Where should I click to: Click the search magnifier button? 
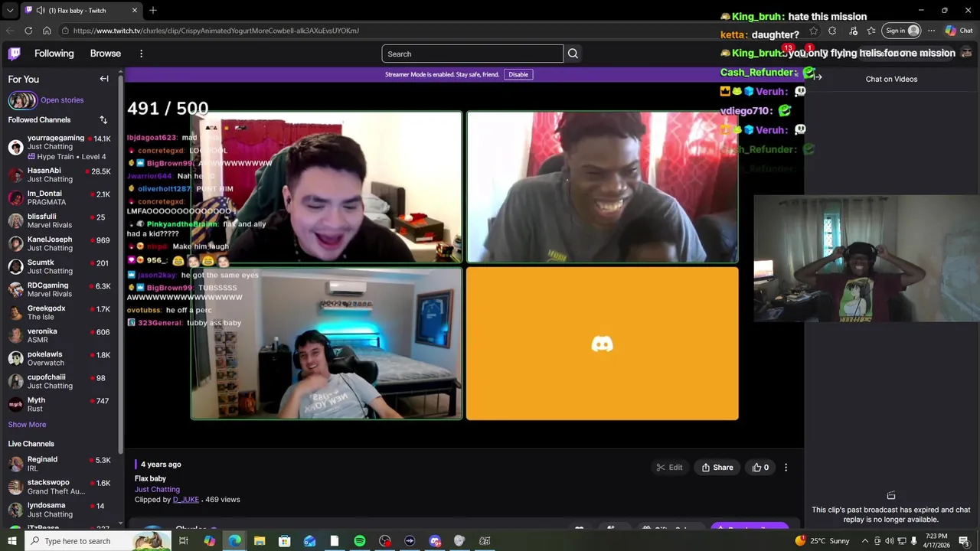coord(573,54)
